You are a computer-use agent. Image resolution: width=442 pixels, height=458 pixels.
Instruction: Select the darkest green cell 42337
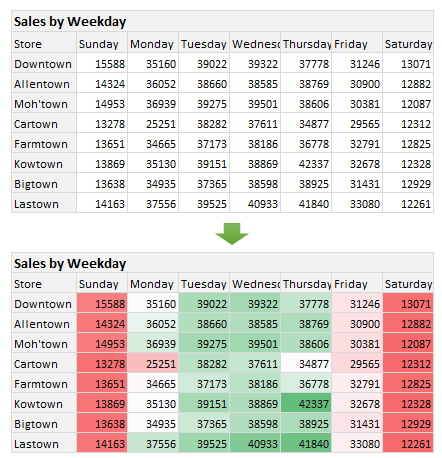tap(306, 404)
